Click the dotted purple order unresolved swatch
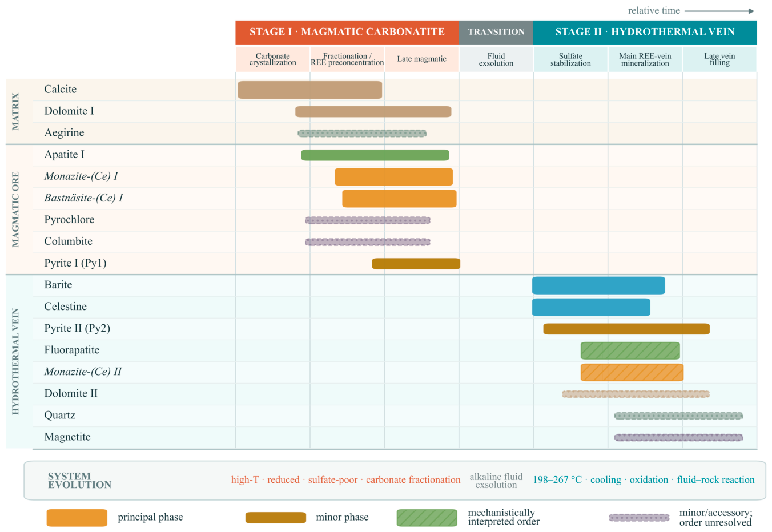This screenshot has width=772, height=532. point(639,518)
